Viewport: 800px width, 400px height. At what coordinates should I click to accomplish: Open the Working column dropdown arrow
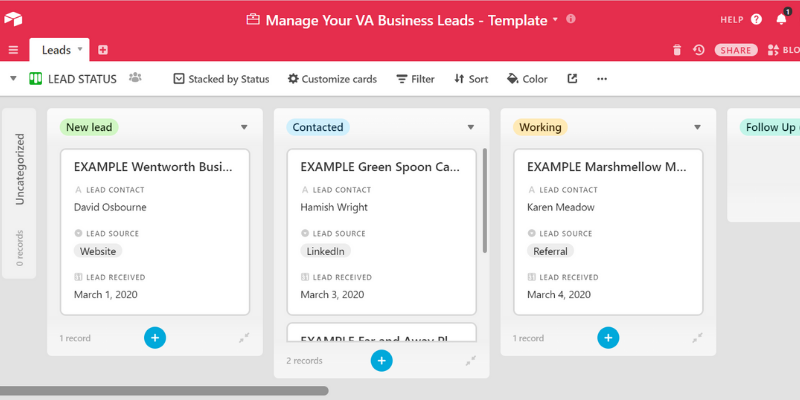698,127
